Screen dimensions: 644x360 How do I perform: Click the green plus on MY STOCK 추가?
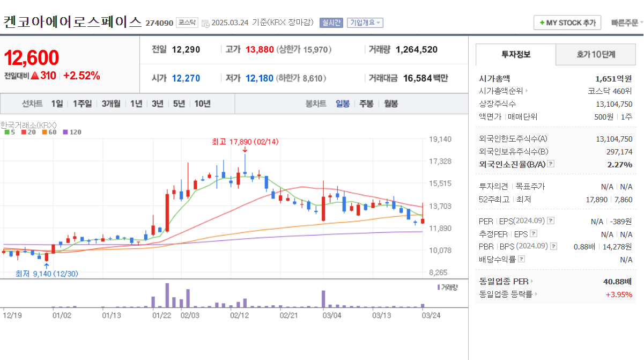point(542,23)
